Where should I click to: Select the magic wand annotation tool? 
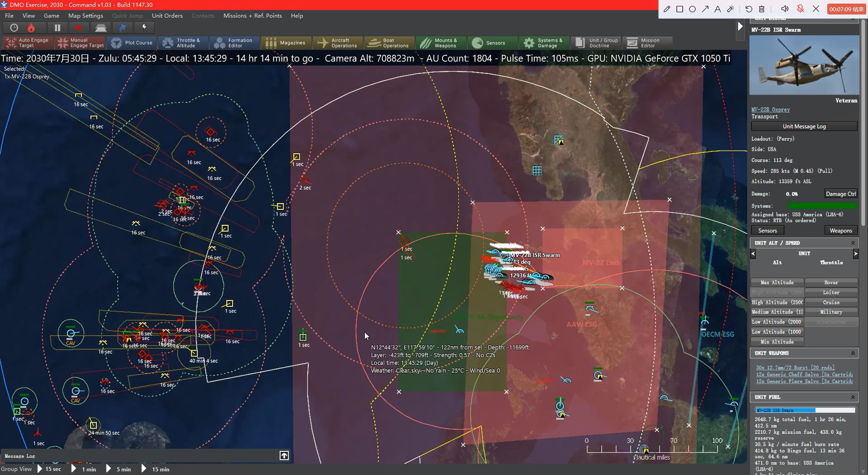(x=730, y=9)
